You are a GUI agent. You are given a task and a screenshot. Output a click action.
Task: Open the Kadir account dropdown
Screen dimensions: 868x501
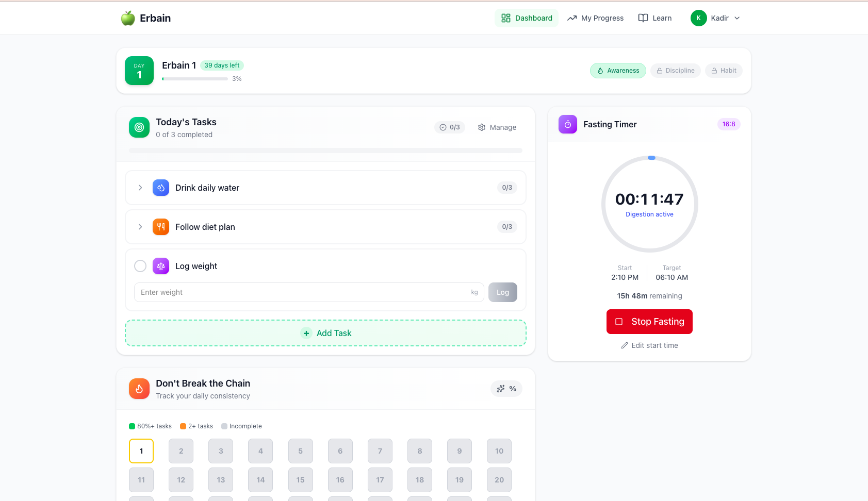click(x=716, y=18)
